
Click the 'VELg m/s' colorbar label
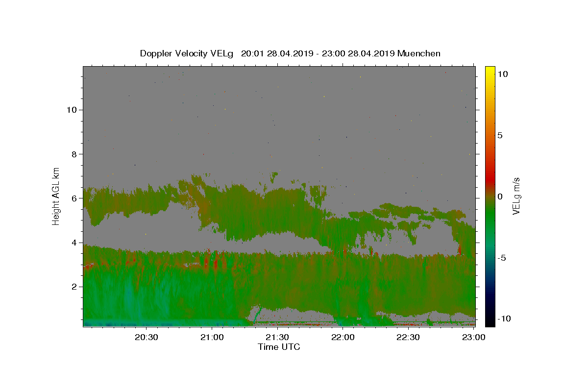[x=516, y=196]
